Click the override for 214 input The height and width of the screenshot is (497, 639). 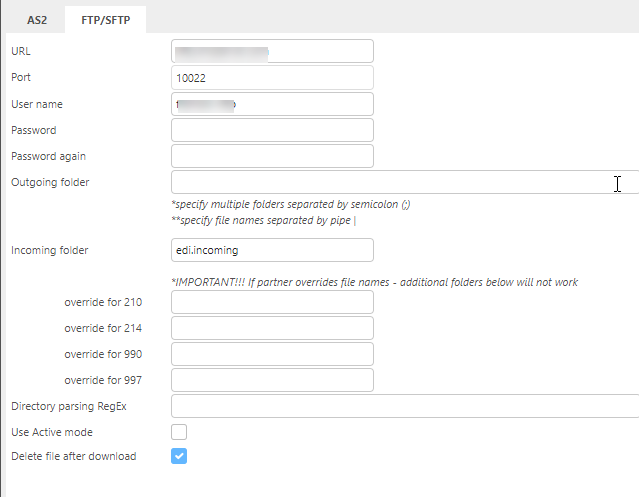(x=272, y=328)
